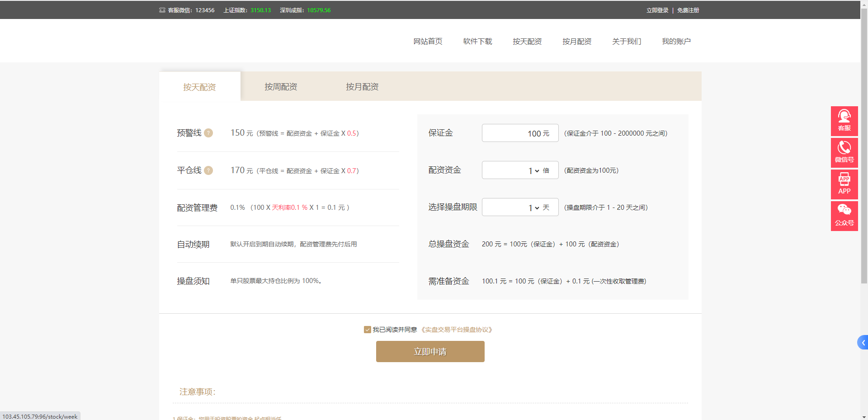The height and width of the screenshot is (420, 868).
Task: Click the 立即登录 link
Action: coord(657,10)
